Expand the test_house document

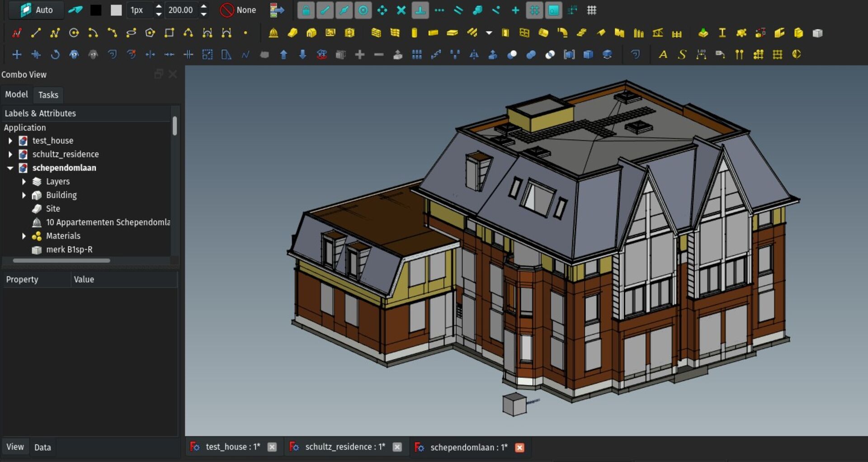(x=10, y=141)
